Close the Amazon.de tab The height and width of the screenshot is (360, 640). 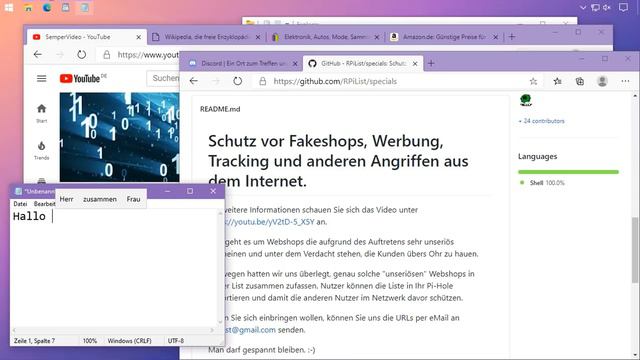[x=496, y=37]
